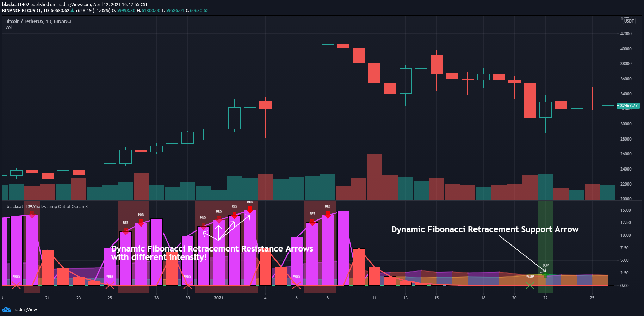The height and width of the screenshot is (316, 644).
Task: Click the tallest red volume bar above date 11
Action: click(x=374, y=177)
